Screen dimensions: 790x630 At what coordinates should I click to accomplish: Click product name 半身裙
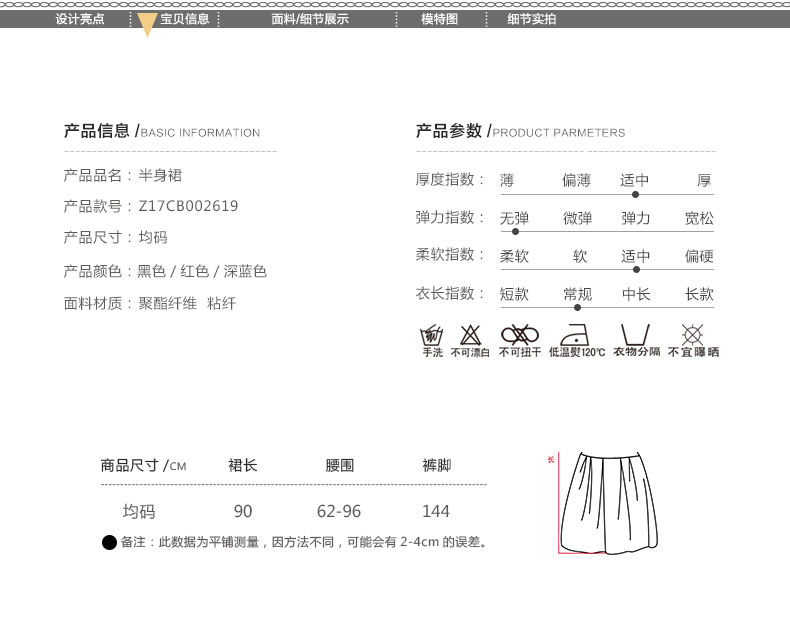coord(160,175)
